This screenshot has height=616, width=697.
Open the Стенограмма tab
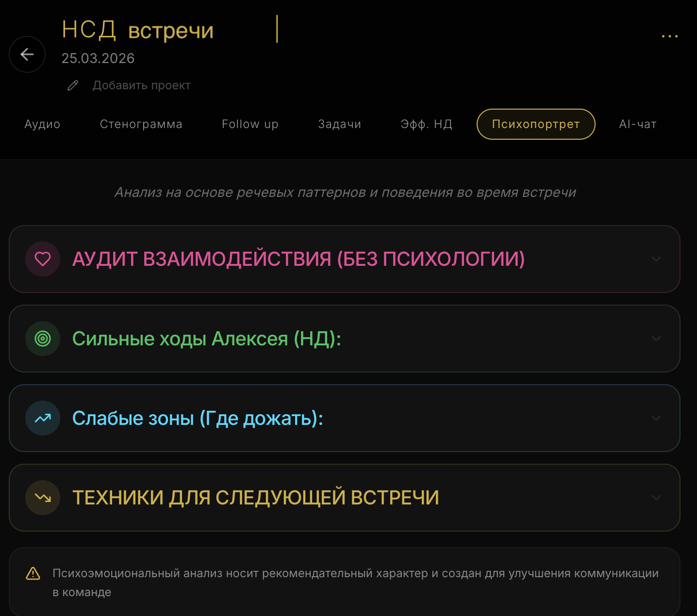(x=141, y=124)
